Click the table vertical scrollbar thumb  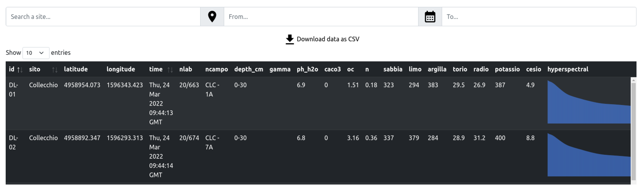(633, 131)
